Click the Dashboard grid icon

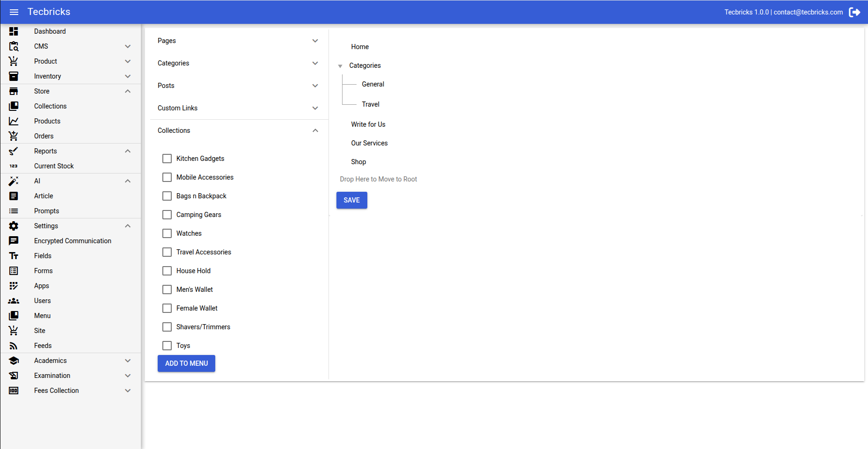click(x=14, y=31)
